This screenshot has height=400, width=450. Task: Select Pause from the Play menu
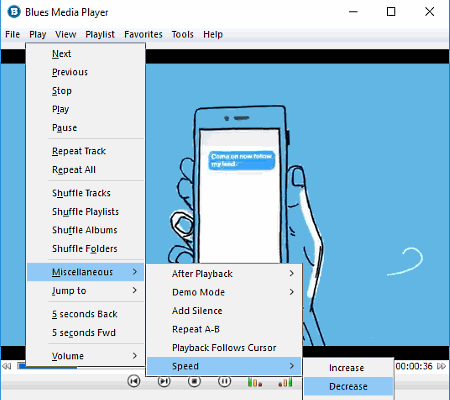(x=85, y=128)
